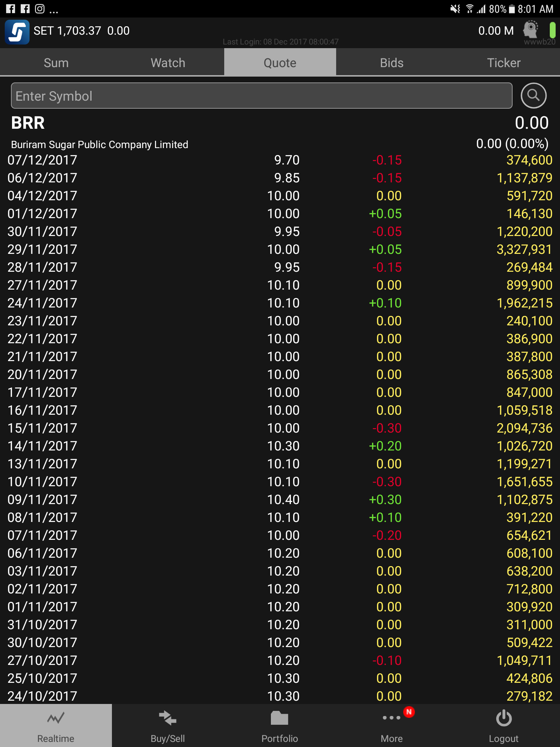560x747 pixels.
Task: Select the 06/12/2017 date row
Action: pos(280,178)
